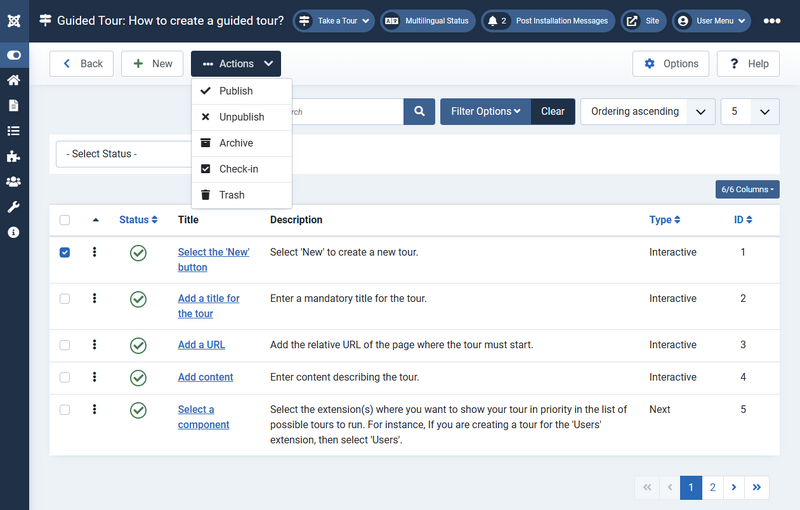Check the 'Add content' row checkbox

pos(65,377)
